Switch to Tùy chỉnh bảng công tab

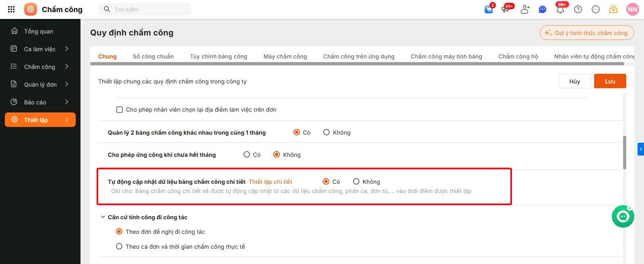click(x=219, y=56)
